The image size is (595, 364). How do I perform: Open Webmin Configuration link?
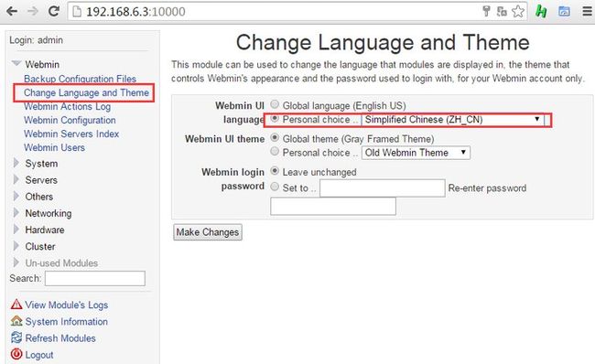[70, 120]
